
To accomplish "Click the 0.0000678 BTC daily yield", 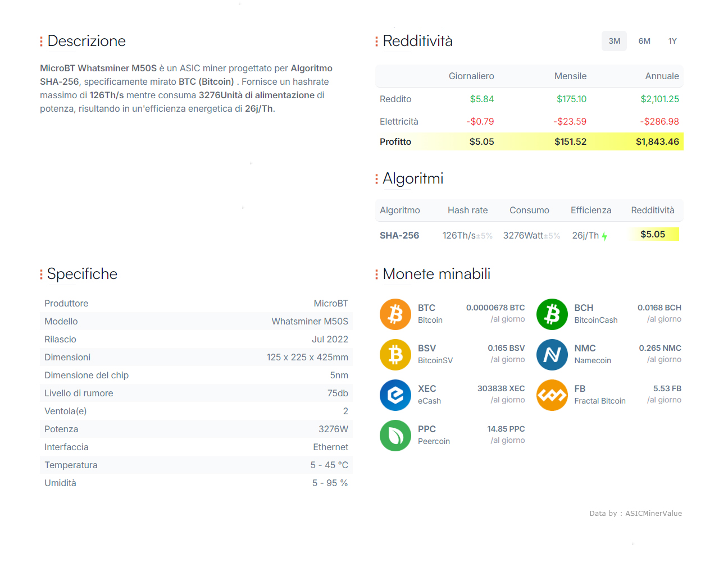I will [495, 308].
